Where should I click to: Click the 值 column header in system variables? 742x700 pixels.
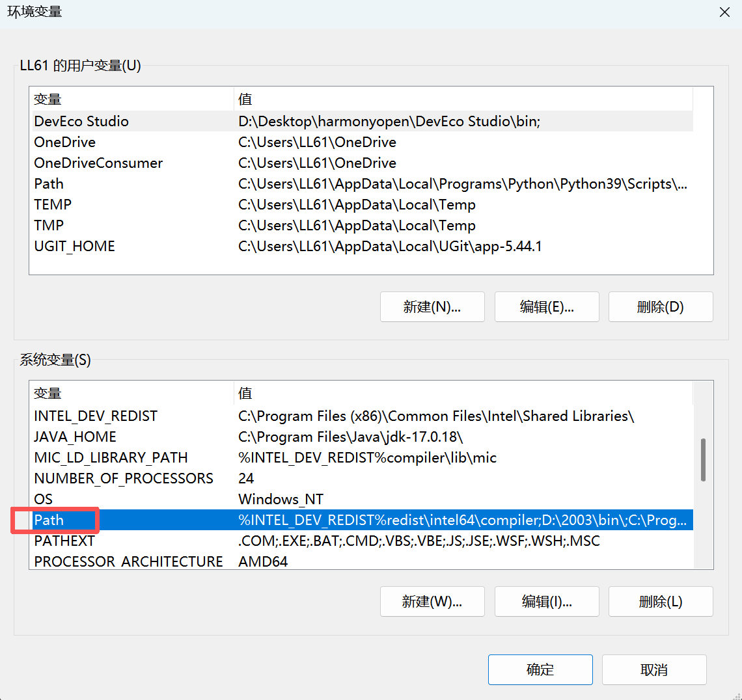click(x=463, y=394)
